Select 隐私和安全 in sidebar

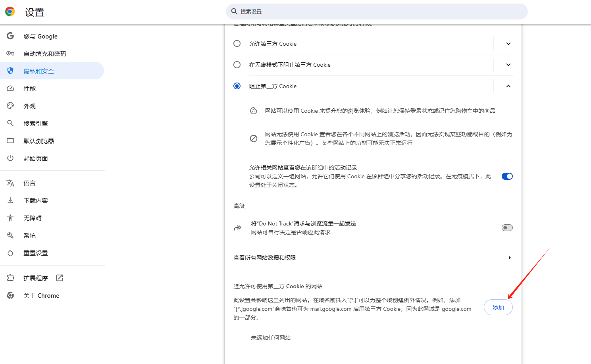(52, 71)
